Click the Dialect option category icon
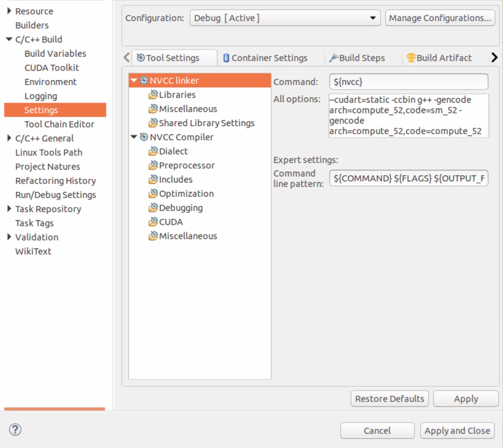503x448 pixels. tap(153, 151)
